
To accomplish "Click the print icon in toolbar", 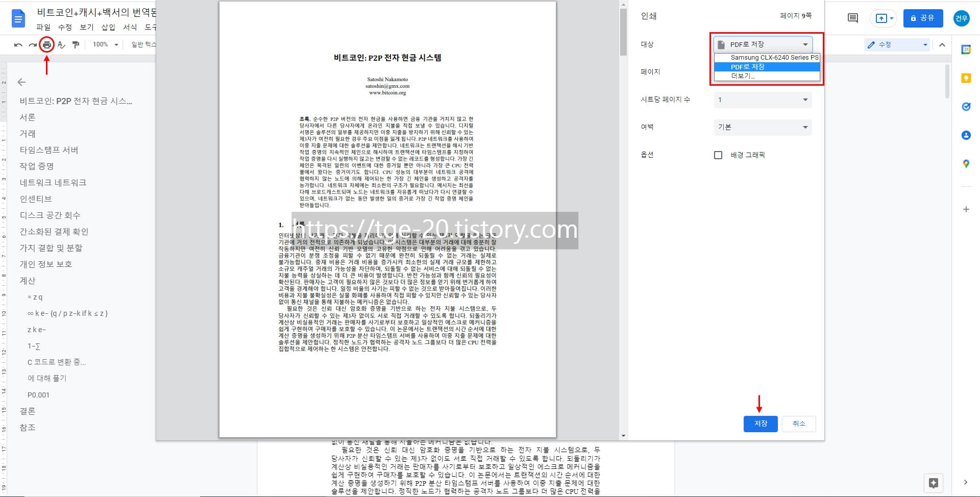I will click(x=47, y=45).
